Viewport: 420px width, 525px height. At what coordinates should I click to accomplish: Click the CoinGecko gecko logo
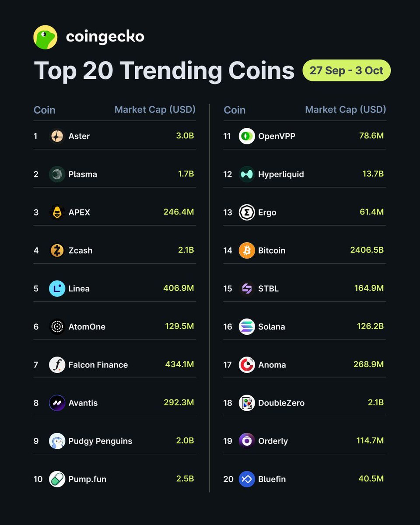coord(45,37)
